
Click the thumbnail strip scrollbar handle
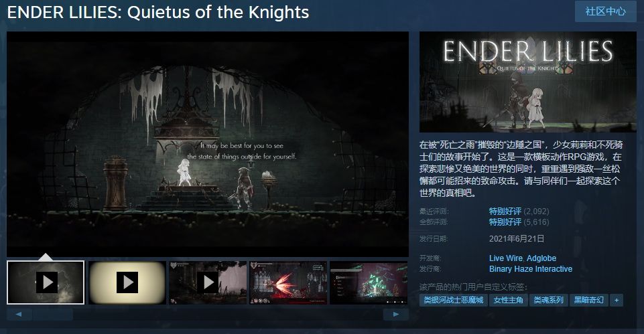pyautogui.click(x=53, y=315)
